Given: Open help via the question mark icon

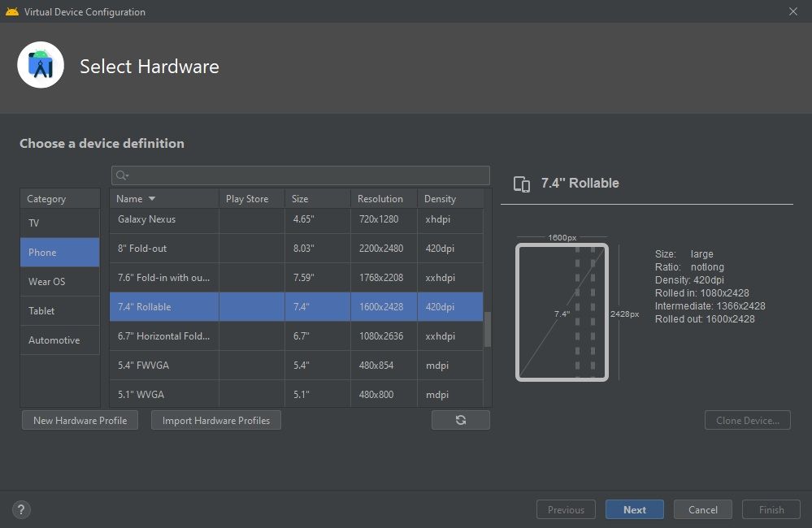Looking at the screenshot, I should coord(21,509).
